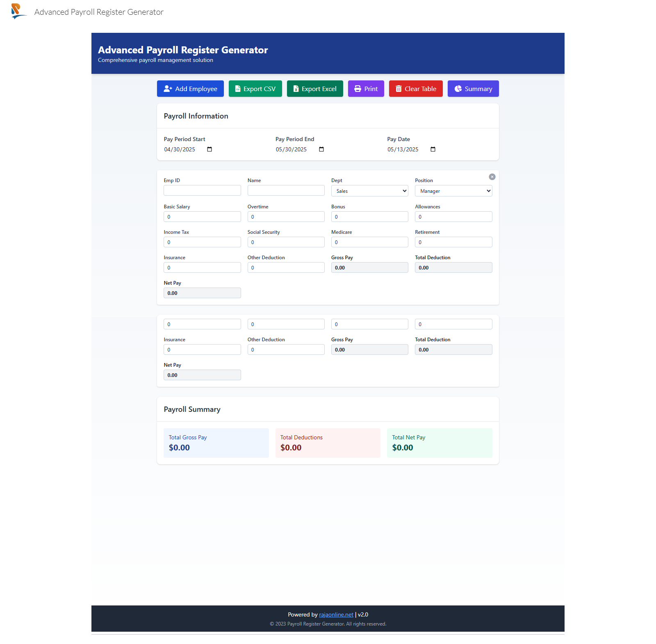Screen dimensions: 656x644
Task: Select the Retirement field
Action: click(x=453, y=242)
